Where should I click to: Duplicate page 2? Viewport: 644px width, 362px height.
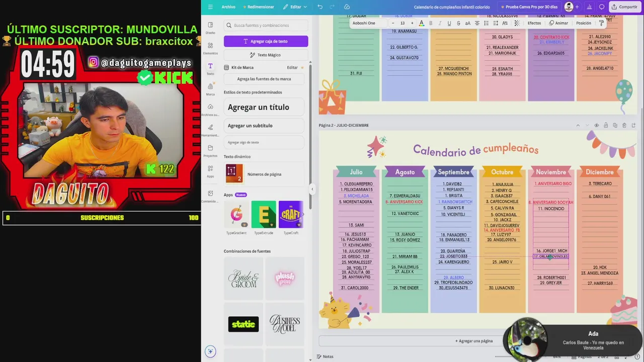(x=615, y=125)
